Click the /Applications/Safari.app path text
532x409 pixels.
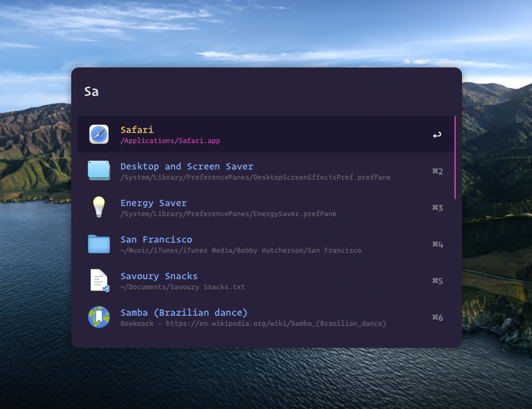tap(170, 141)
